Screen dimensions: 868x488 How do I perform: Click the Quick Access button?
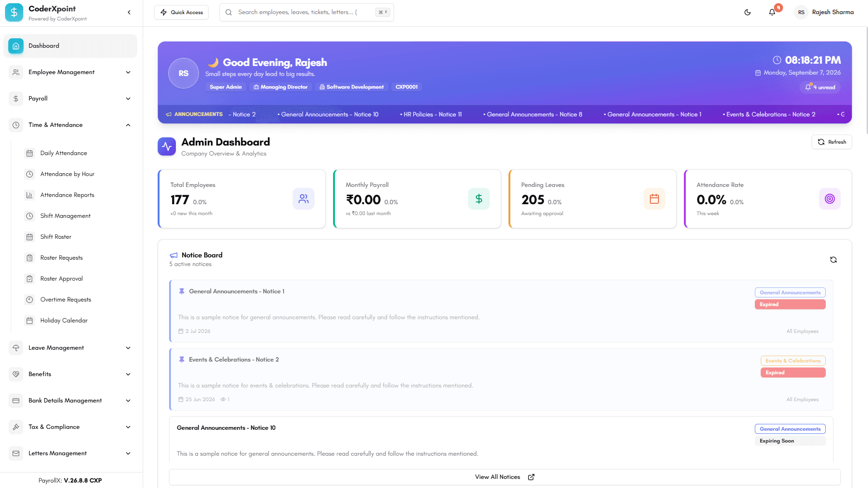pyautogui.click(x=181, y=12)
